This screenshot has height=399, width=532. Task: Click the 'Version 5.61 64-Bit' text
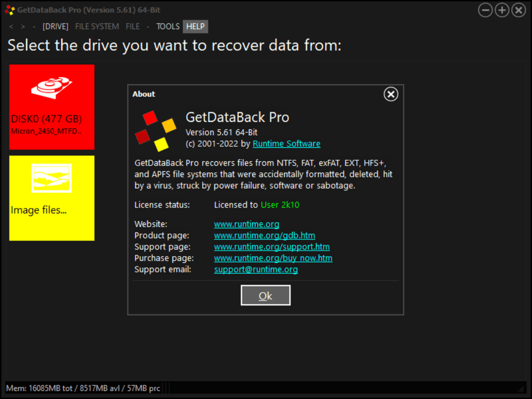click(x=221, y=132)
